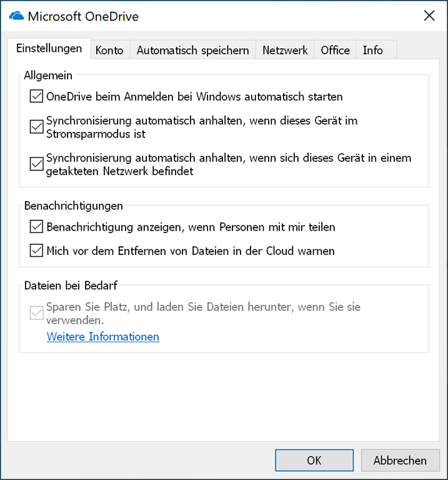Toggle notification when Personen mit mir teilen
The image size is (448, 480).
click(x=36, y=227)
